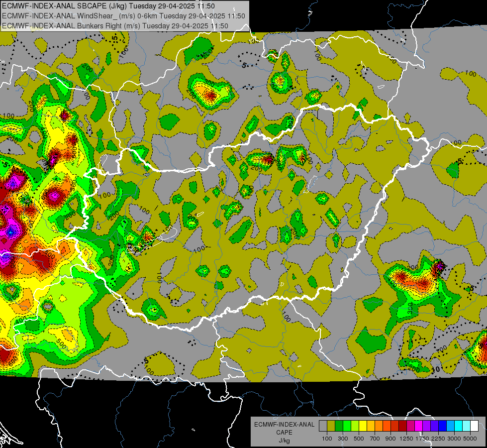Click legend value 3000
The height and width of the screenshot is (448, 487).
click(x=454, y=439)
